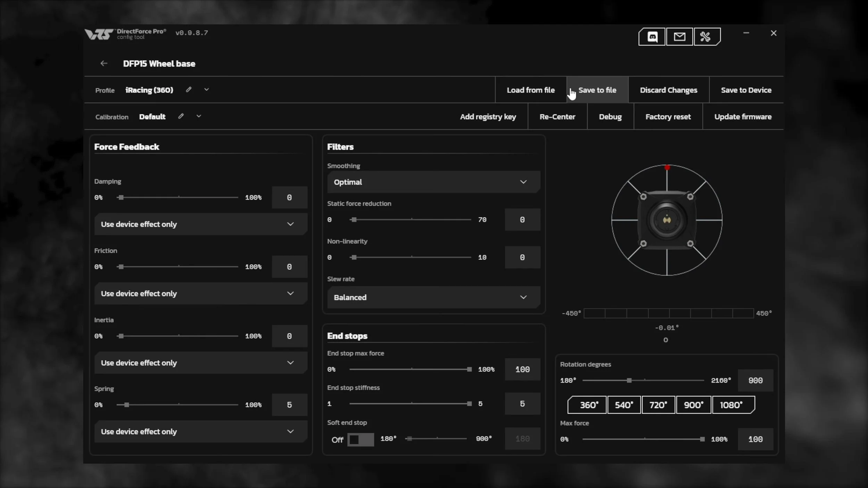
Task: Click the Max force slider handle
Action: [702, 439]
